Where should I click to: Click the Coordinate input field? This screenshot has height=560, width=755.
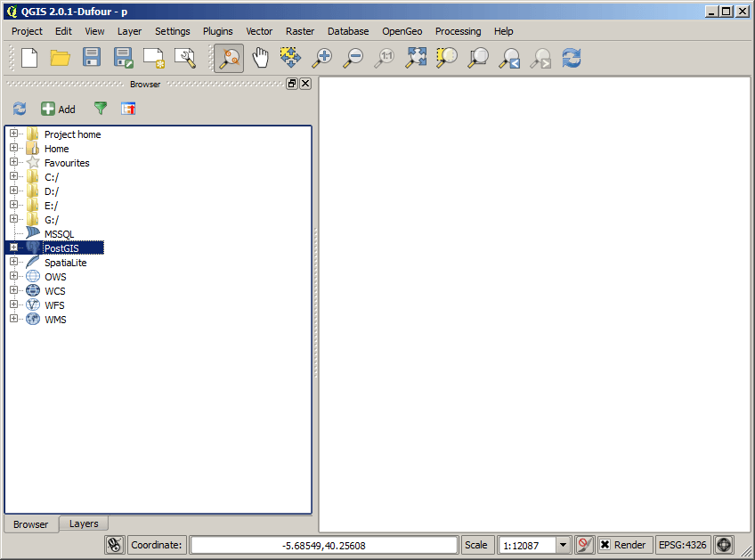click(323, 545)
